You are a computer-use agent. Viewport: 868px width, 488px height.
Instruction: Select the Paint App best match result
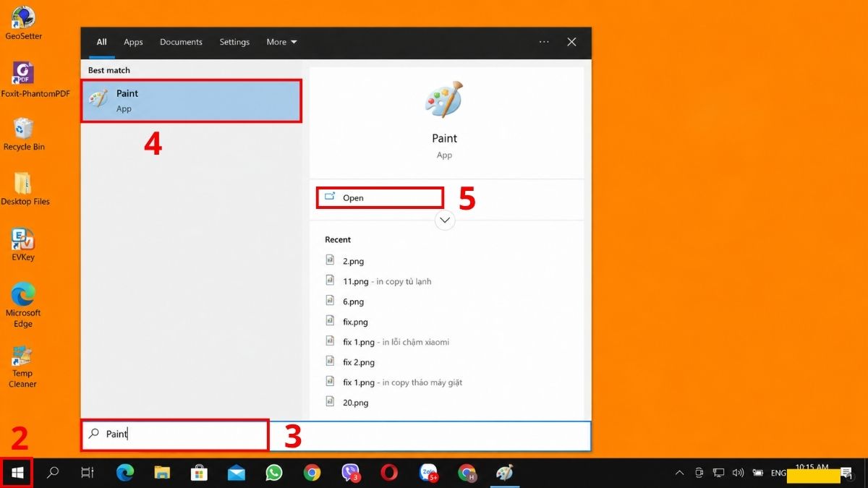(191, 100)
